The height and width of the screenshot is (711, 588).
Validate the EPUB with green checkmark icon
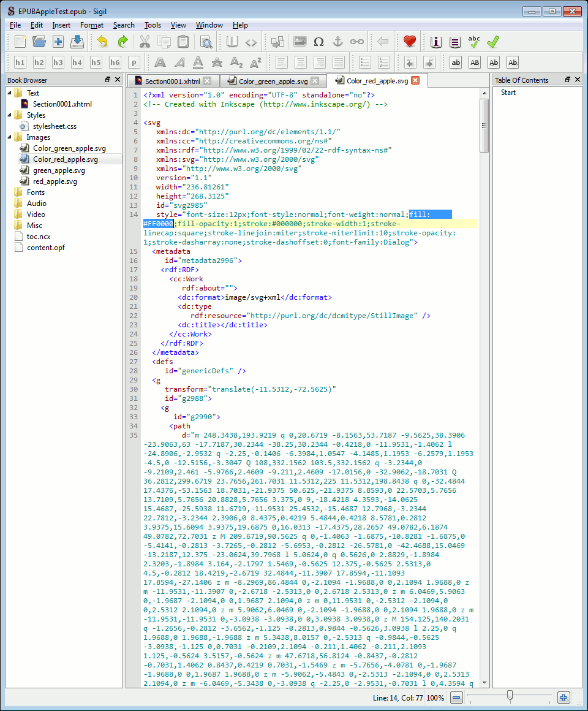point(493,42)
